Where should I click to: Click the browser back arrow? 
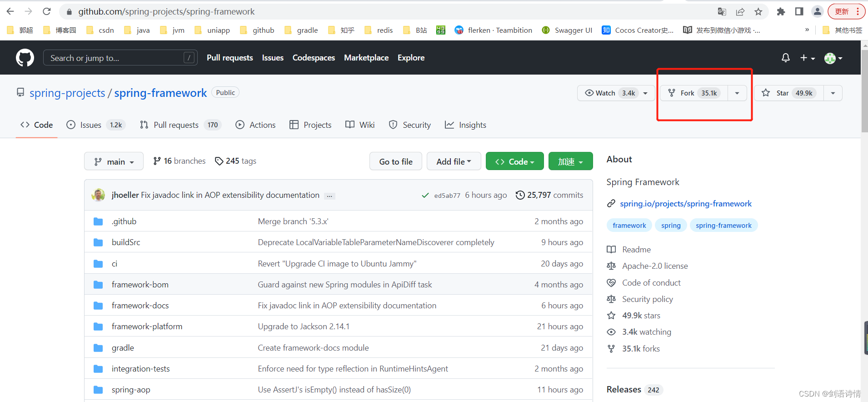pyautogui.click(x=10, y=11)
